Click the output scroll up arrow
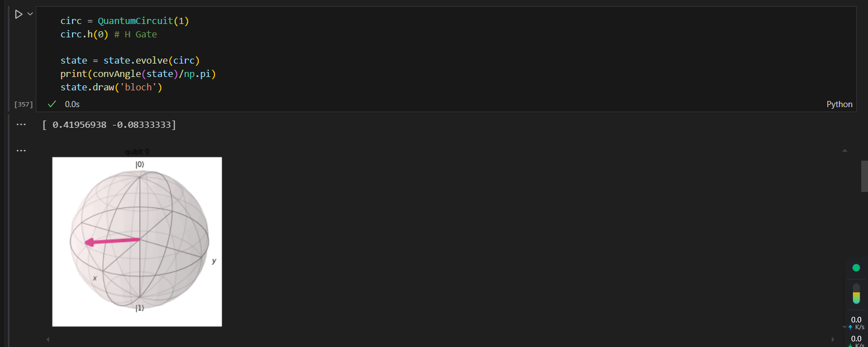The width and height of the screenshot is (868, 347). 845,151
